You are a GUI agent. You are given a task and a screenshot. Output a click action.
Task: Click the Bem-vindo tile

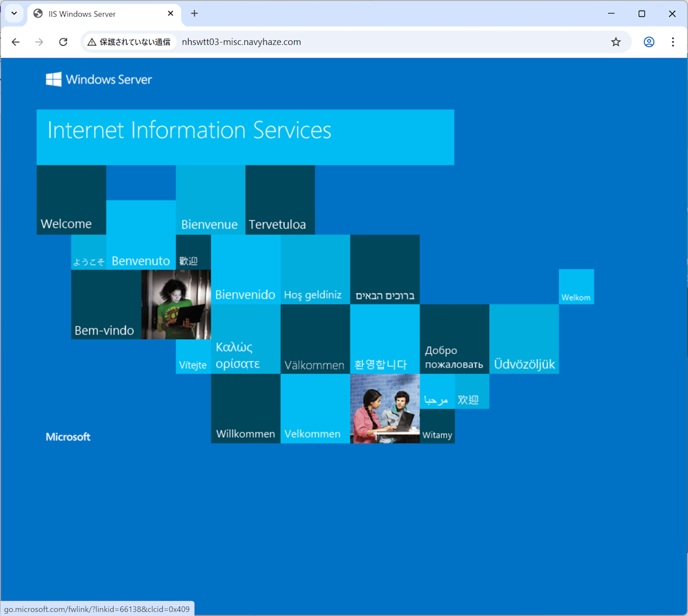pyautogui.click(x=106, y=304)
